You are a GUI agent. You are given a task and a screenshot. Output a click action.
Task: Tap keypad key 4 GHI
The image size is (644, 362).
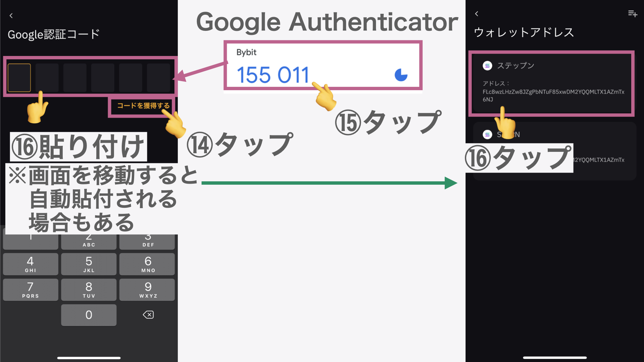click(x=31, y=264)
